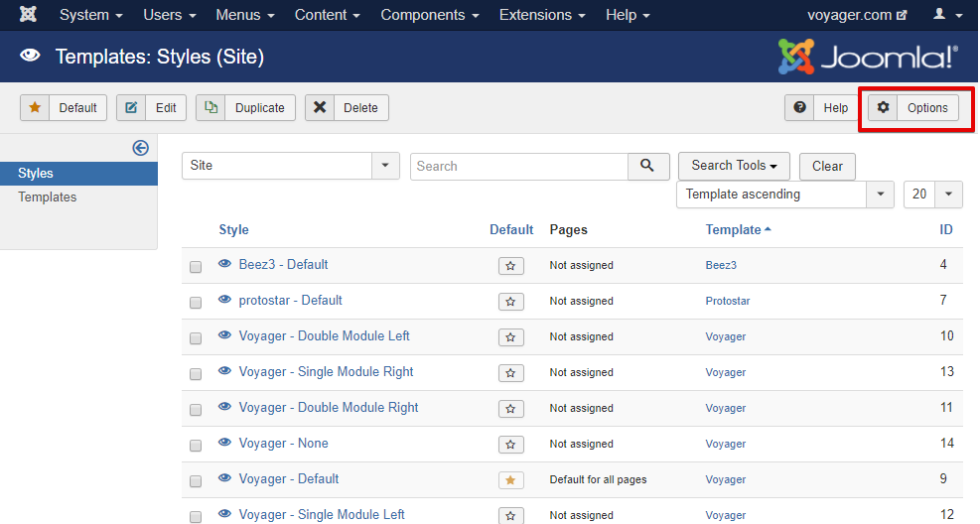The width and height of the screenshot is (980, 524).
Task: Check Voyager - Double Module Right checkbox
Action: (x=196, y=410)
